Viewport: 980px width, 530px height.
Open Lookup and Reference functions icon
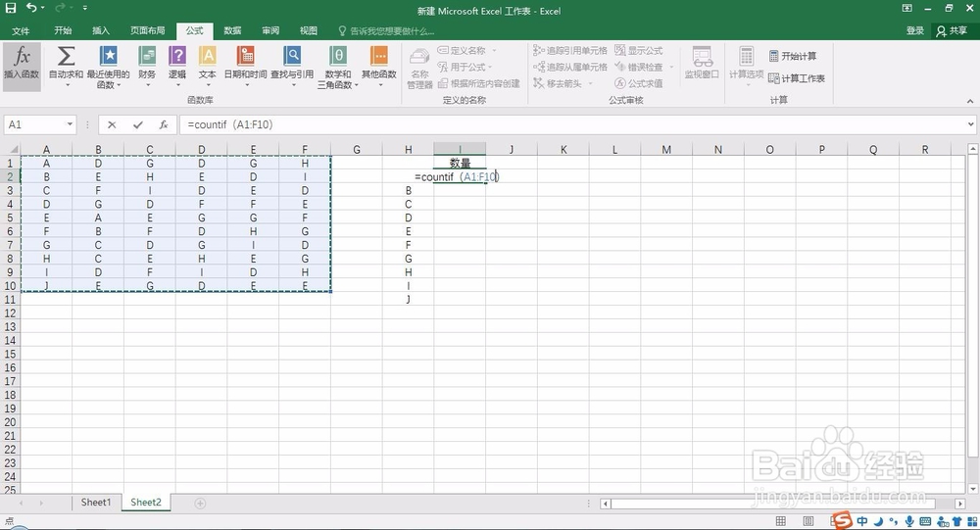[292, 57]
